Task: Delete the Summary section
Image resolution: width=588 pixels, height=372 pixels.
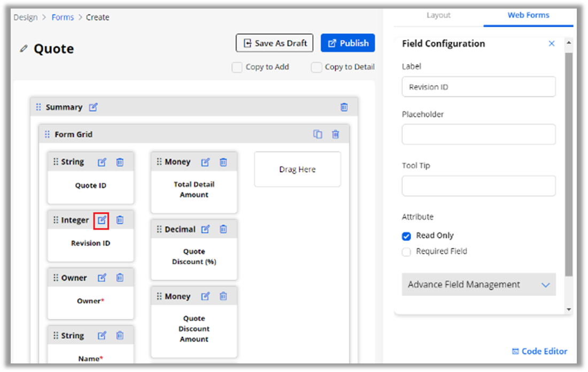Action: [344, 107]
